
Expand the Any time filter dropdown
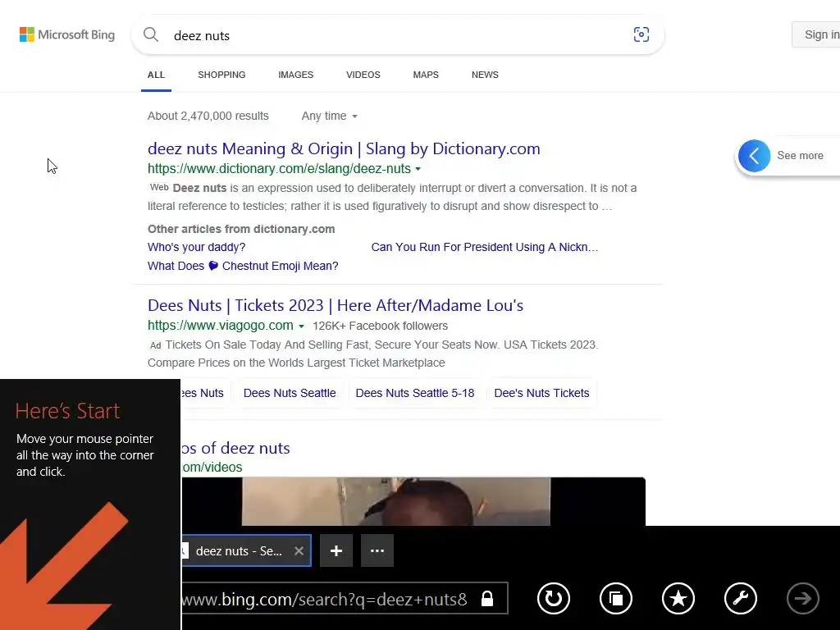330,116
